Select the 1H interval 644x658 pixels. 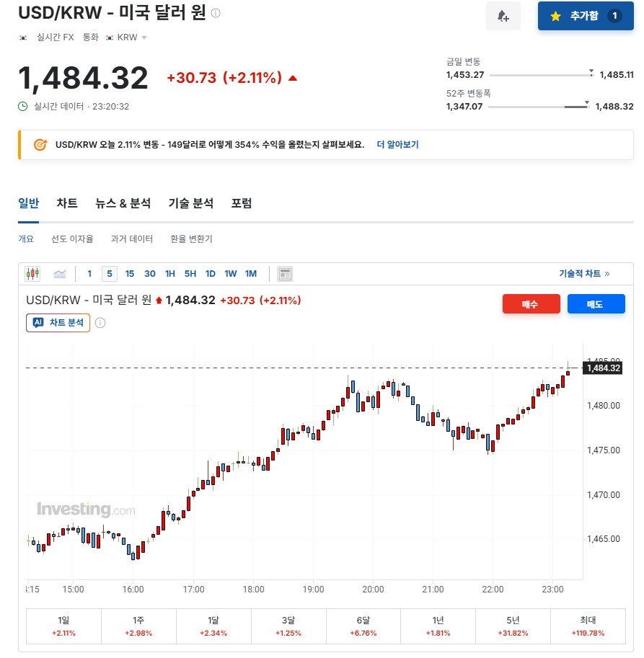tap(170, 274)
